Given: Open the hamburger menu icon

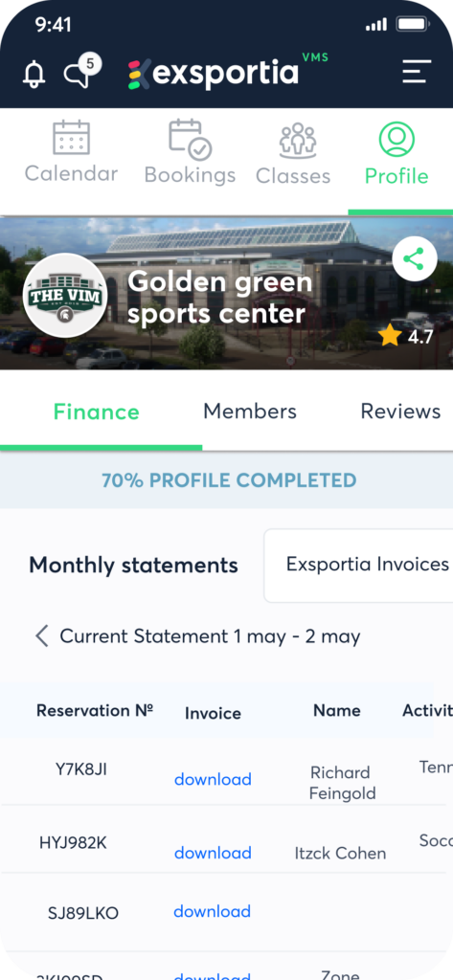Looking at the screenshot, I should click(x=417, y=72).
